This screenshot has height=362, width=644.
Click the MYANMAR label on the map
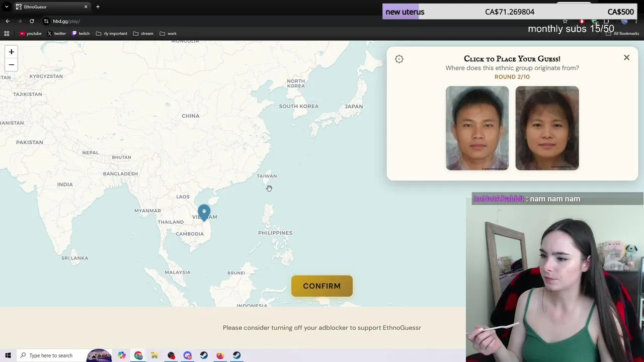(x=148, y=211)
